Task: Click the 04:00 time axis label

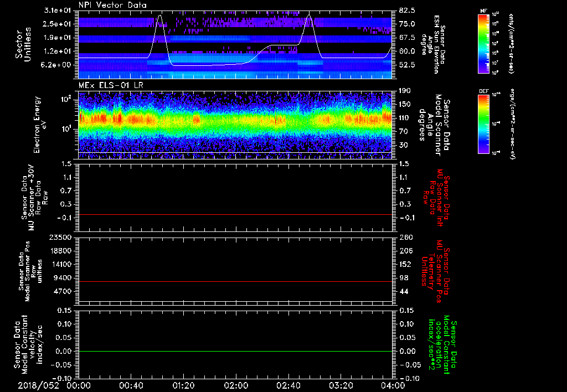Action: click(x=392, y=384)
